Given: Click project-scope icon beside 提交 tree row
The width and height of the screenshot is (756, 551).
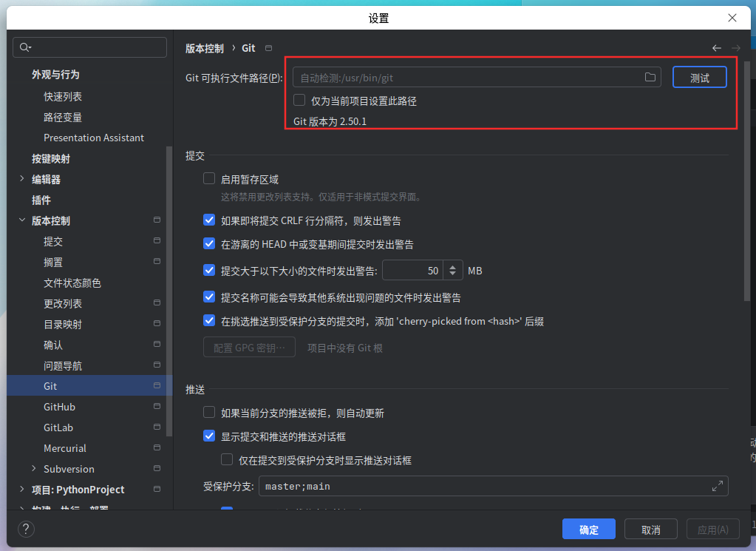Looking at the screenshot, I should click(x=157, y=240).
